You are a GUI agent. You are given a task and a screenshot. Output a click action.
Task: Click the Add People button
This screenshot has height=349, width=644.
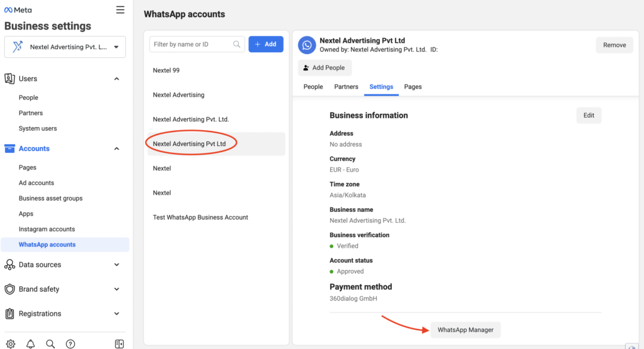click(325, 68)
